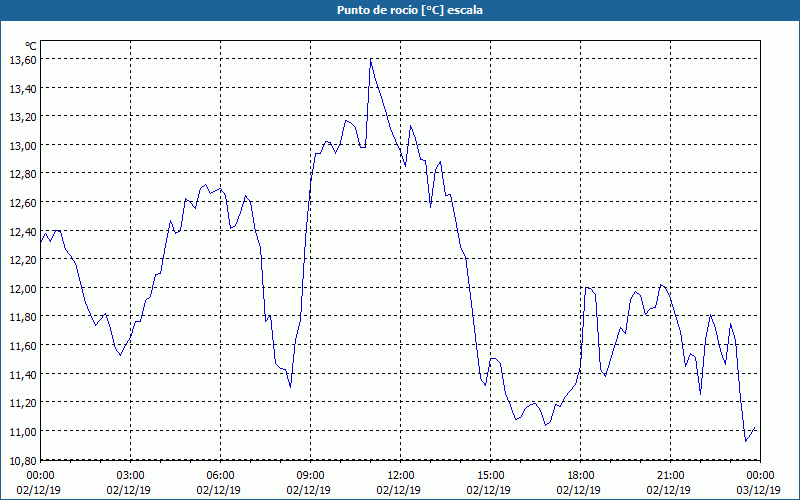Pick the 18:00 time tick label

(x=581, y=476)
